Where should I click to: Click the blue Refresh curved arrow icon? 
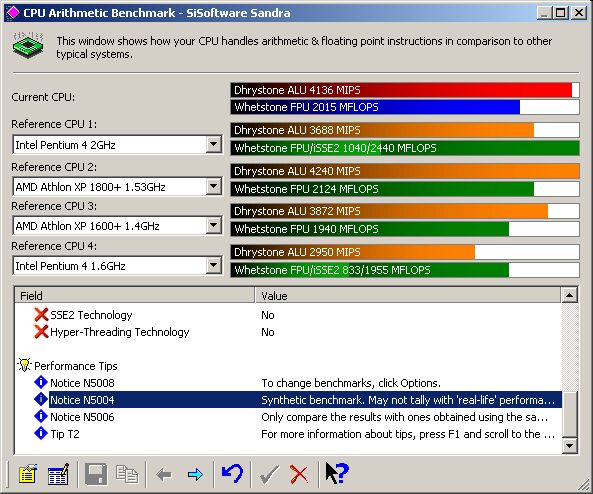pos(232,473)
